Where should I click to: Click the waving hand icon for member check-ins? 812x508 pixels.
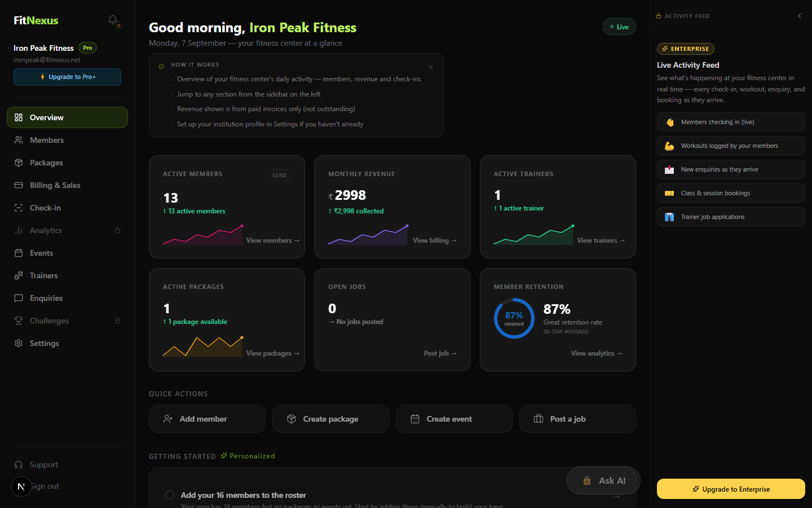[x=669, y=122]
